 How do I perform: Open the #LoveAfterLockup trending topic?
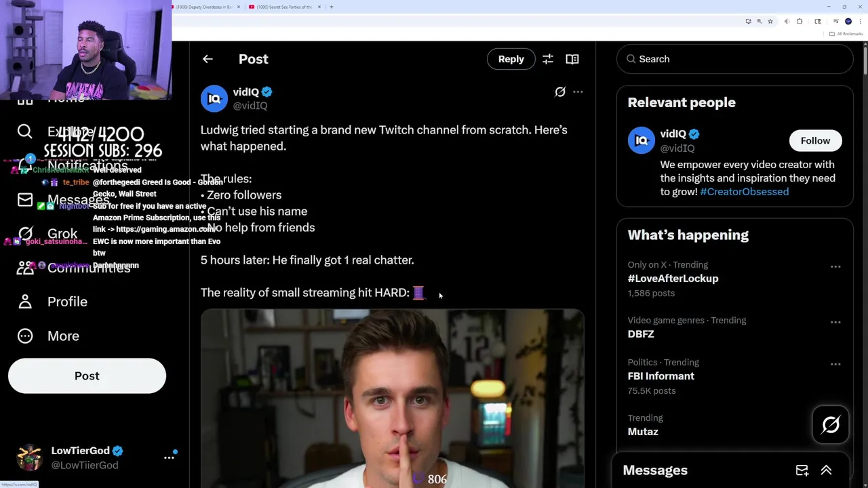[x=673, y=279]
